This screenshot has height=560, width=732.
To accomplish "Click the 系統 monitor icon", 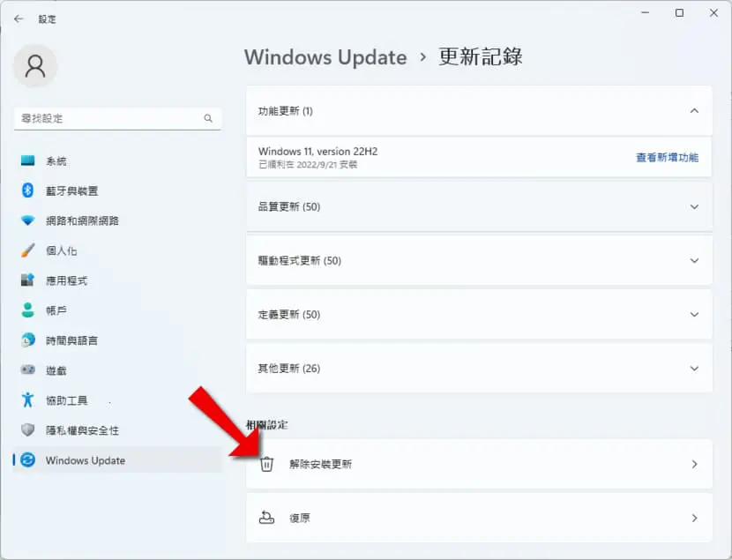I will [x=27, y=161].
